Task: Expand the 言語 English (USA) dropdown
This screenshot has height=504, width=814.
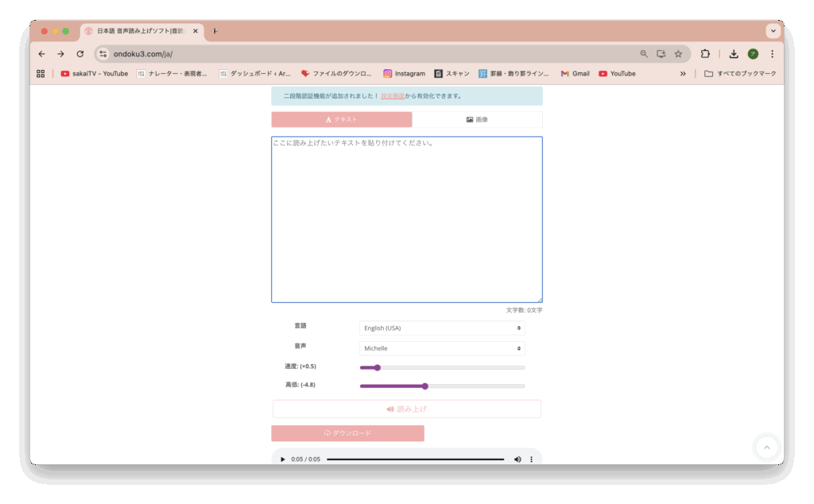Action: pos(442,328)
